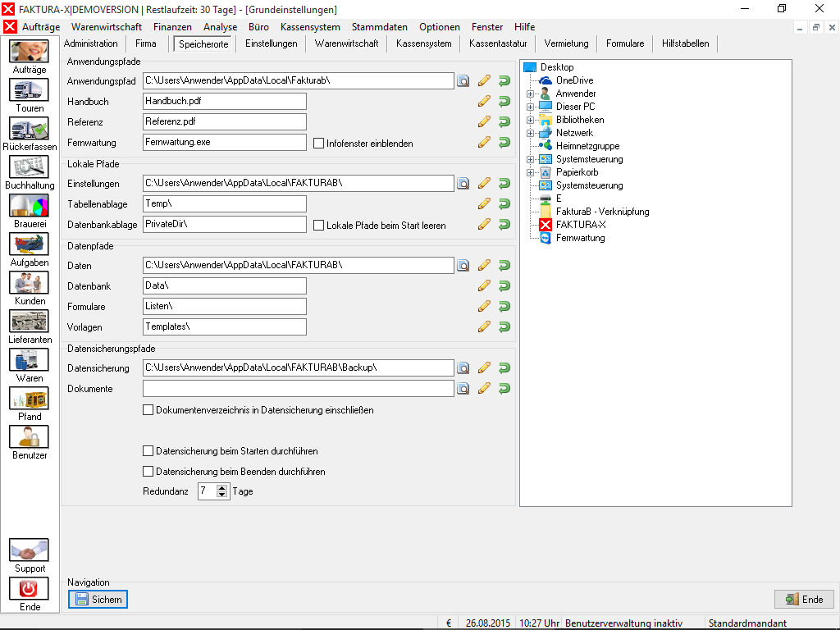Select OneDrive in folder tree
The height and width of the screenshot is (630, 840).
click(x=574, y=80)
